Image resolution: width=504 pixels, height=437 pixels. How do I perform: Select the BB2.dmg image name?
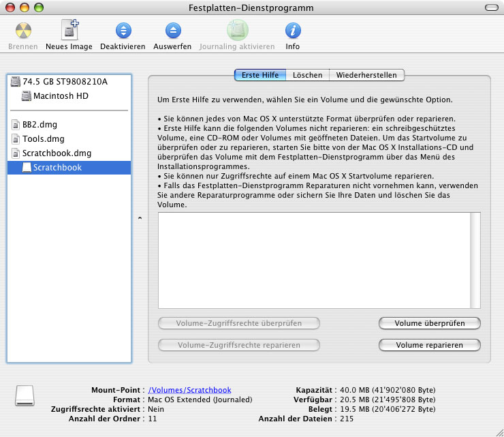pos(40,125)
